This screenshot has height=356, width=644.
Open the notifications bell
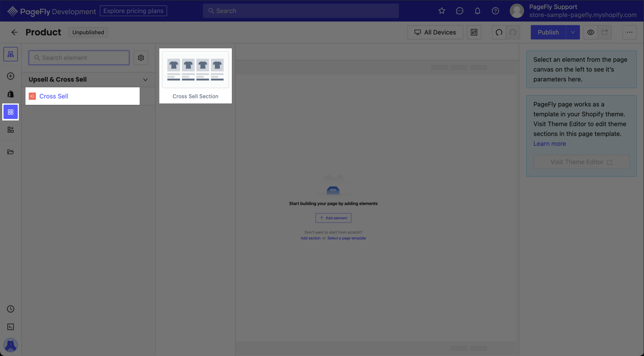[478, 11]
